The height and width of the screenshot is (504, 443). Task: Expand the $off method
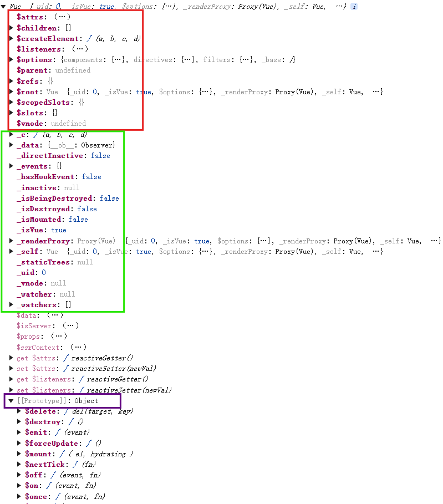pyautogui.click(x=19, y=475)
